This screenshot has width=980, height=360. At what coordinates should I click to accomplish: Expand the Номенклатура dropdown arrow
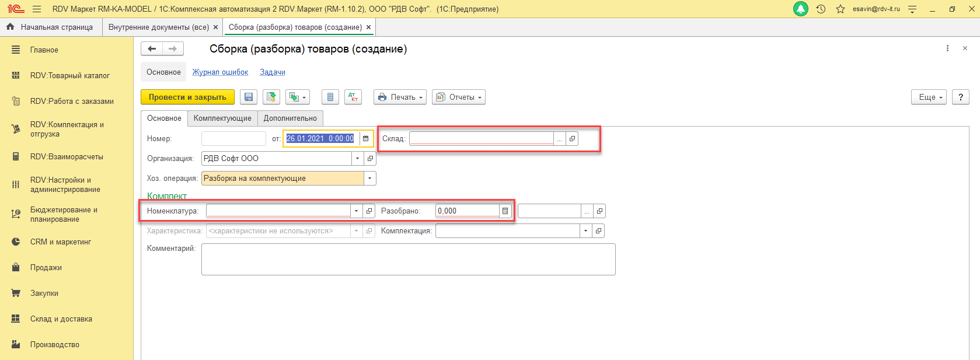[x=357, y=211]
